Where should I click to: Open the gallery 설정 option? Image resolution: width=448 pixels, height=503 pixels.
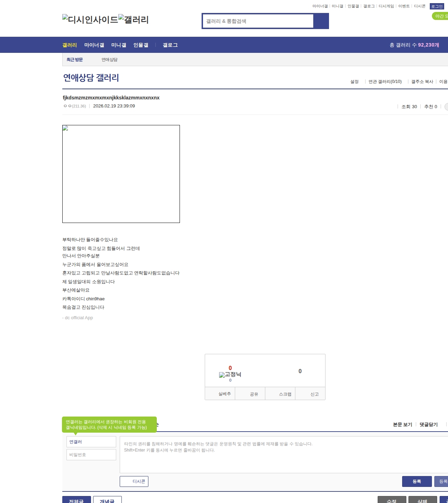pos(355,82)
